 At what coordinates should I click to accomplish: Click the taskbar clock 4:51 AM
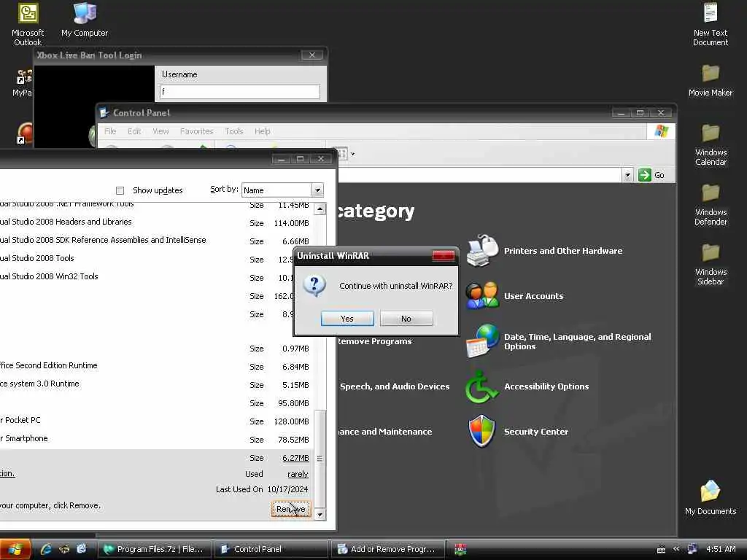[721, 549]
